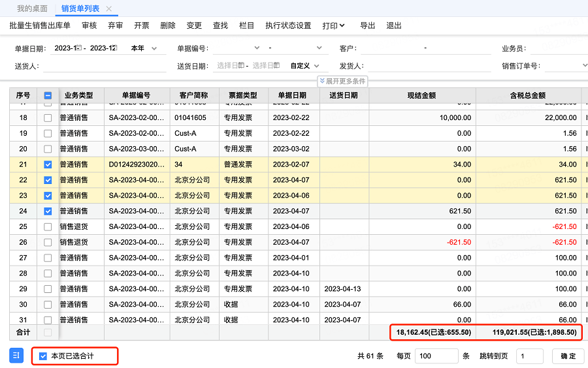Image resolution: width=588 pixels, height=368 pixels.
Task: Open the 送货日期 start date calendar icon
Action: coord(241,65)
